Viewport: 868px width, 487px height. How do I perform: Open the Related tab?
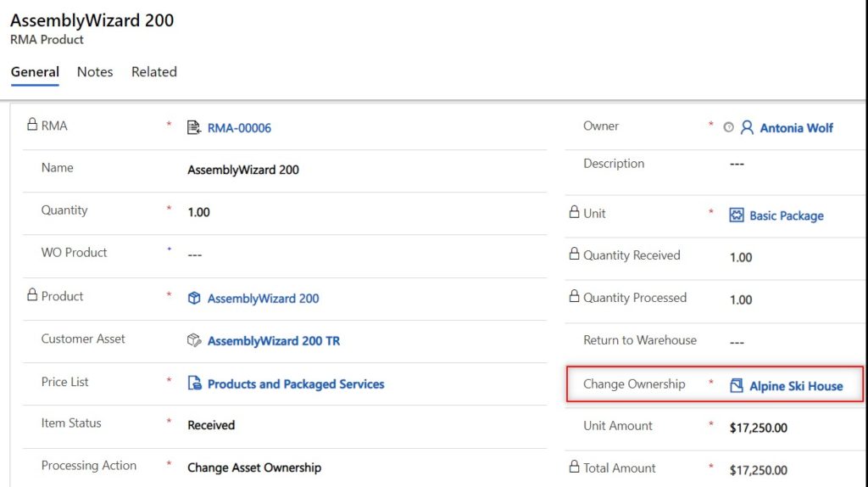click(x=154, y=72)
